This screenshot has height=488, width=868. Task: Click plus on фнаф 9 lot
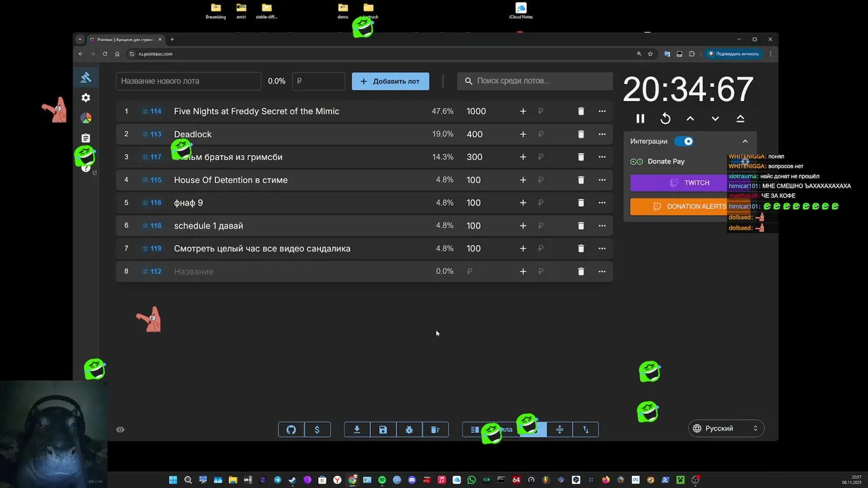(x=523, y=203)
